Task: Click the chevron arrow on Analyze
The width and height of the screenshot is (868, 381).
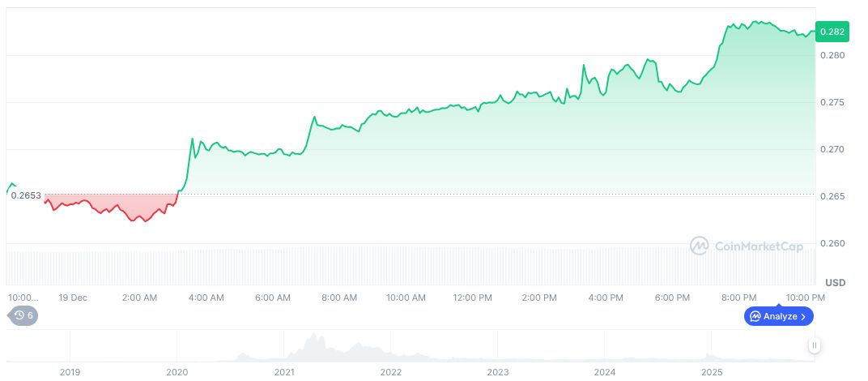Action: tap(803, 317)
